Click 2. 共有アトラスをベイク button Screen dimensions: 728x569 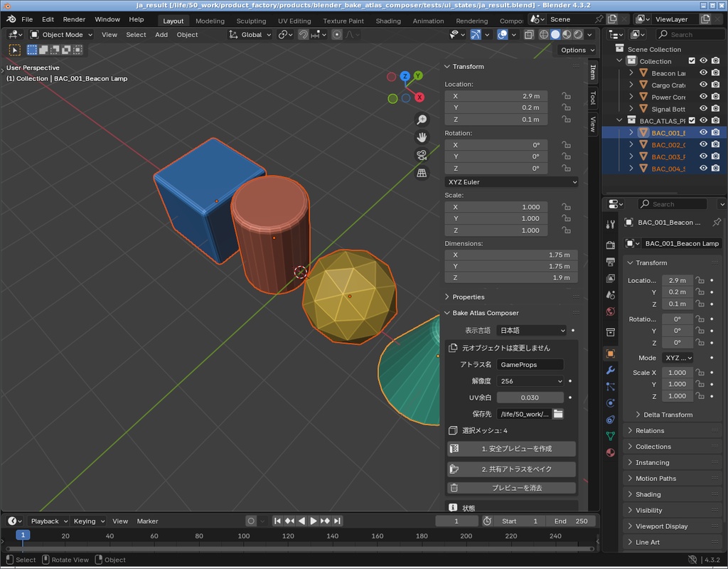(512, 469)
